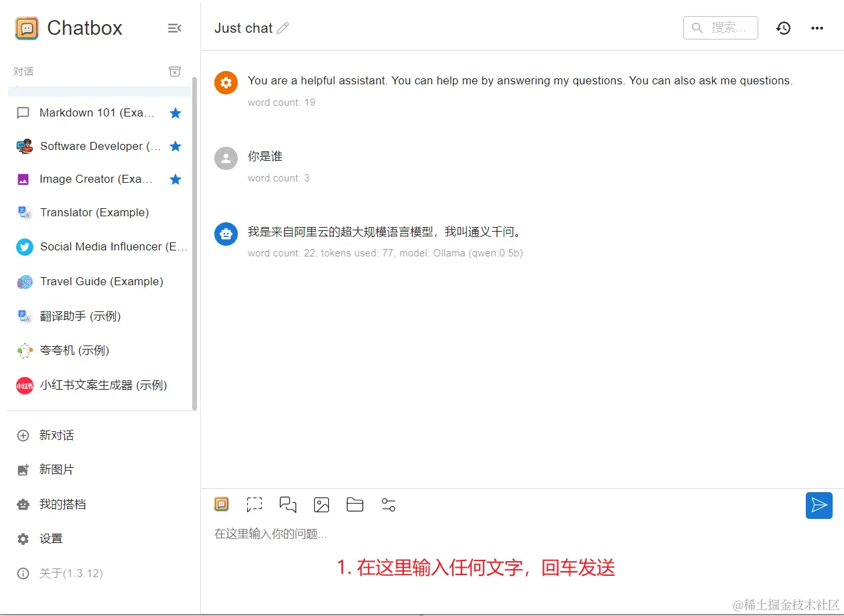This screenshot has width=844, height=616.
Task: Edit the Just chat title pencil icon
Action: [x=283, y=28]
